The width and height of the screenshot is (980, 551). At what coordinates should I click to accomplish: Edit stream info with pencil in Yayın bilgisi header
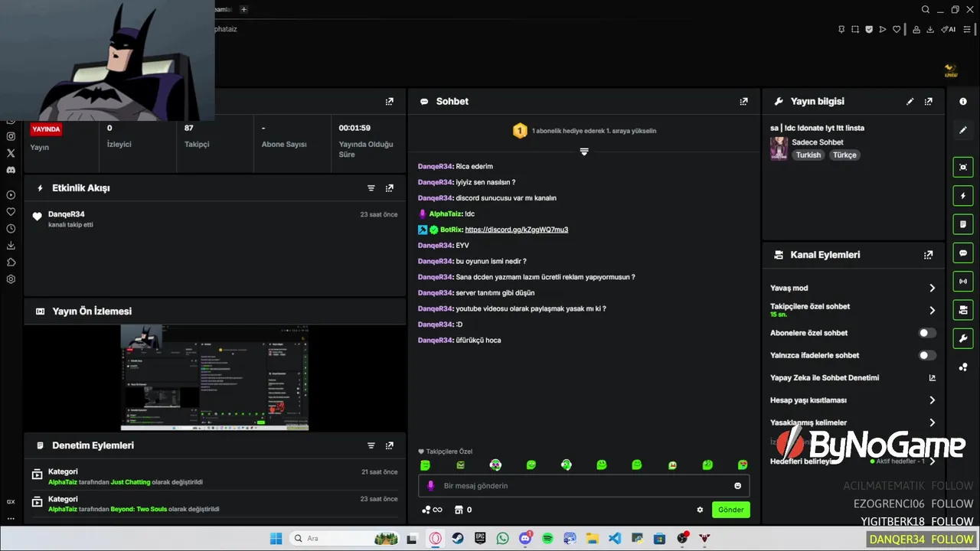[x=910, y=101]
